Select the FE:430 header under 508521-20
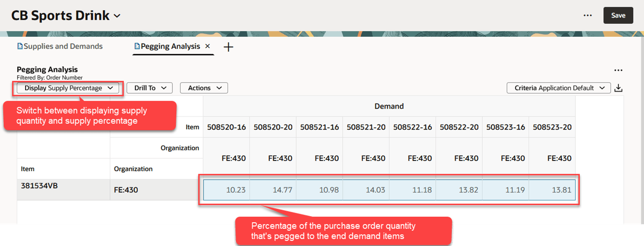Image resolution: width=644 pixels, height=246 pixels. pos(366,158)
